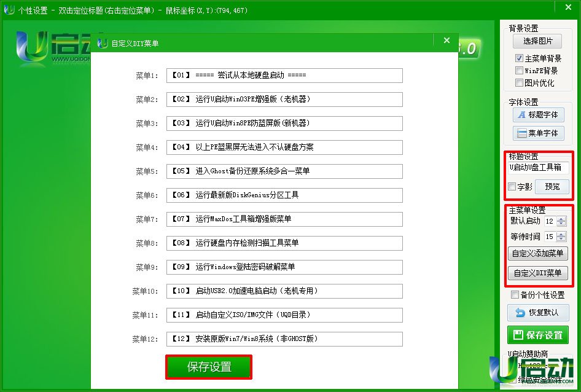Click the 自定义DIY菜单 button in the right panel
This screenshot has height=392, width=581.
coord(537,273)
